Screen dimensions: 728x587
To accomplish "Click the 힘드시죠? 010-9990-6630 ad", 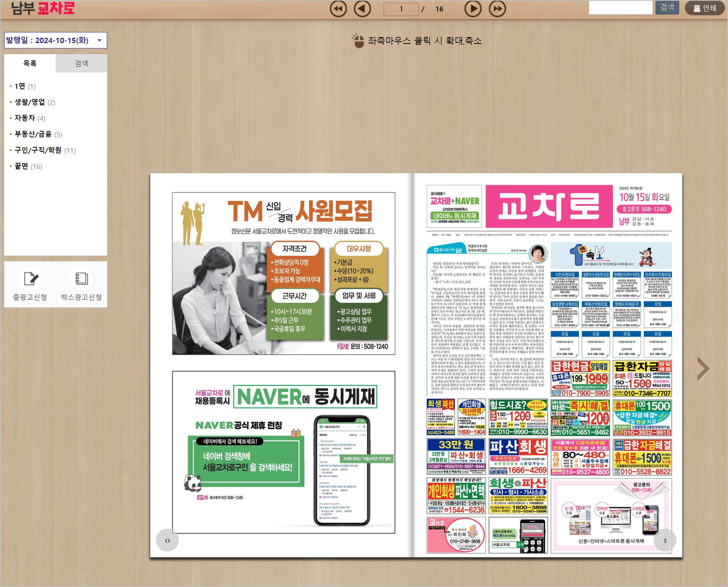I will click(x=518, y=418).
